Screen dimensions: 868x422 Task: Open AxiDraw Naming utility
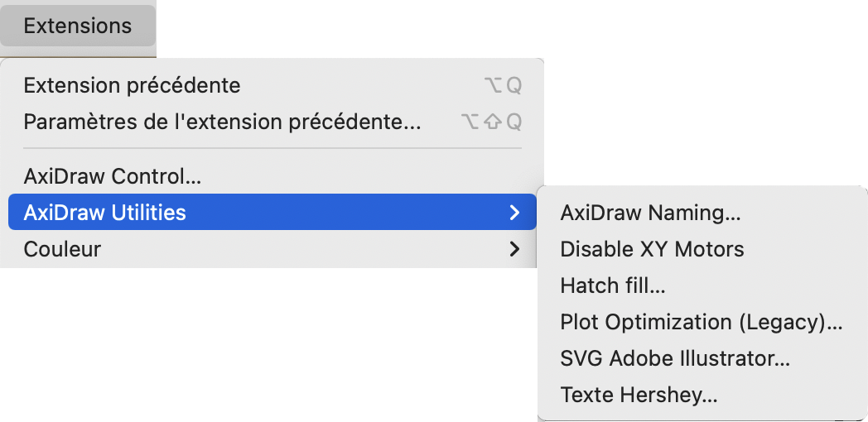650,213
